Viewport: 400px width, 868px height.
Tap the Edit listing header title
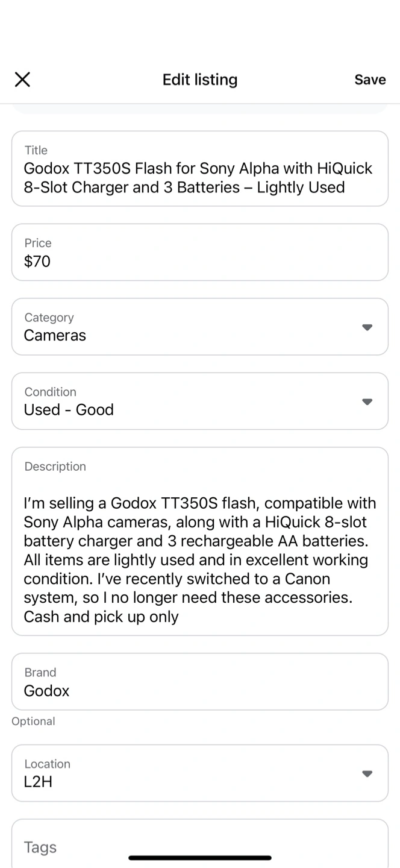(x=200, y=80)
